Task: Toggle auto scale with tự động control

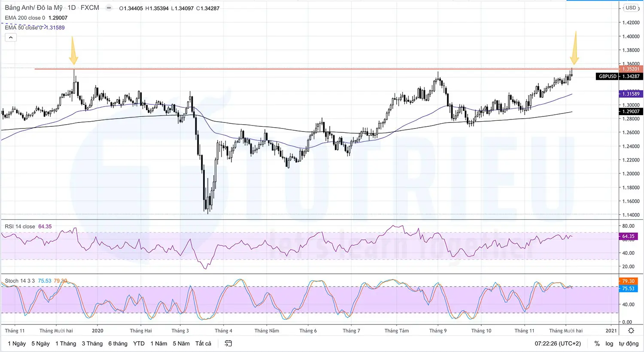Action: coord(629,343)
